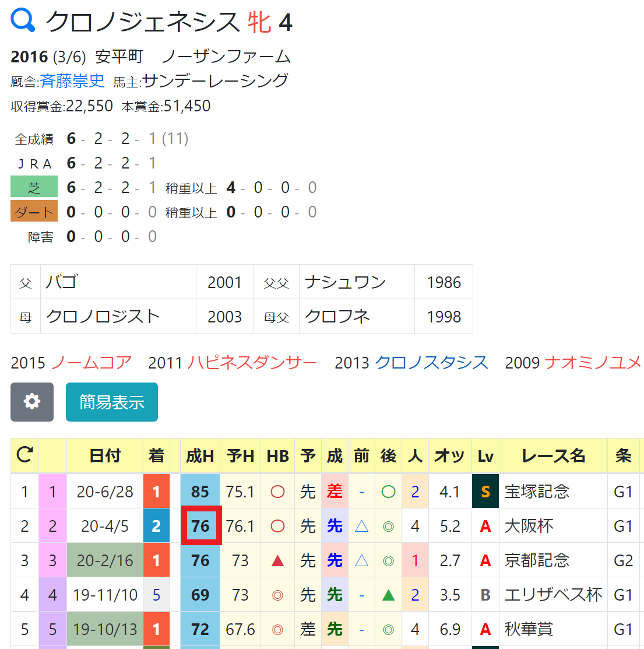Open sibling link ナオミノユメ
This screenshot has width=644, height=649.
(x=593, y=363)
